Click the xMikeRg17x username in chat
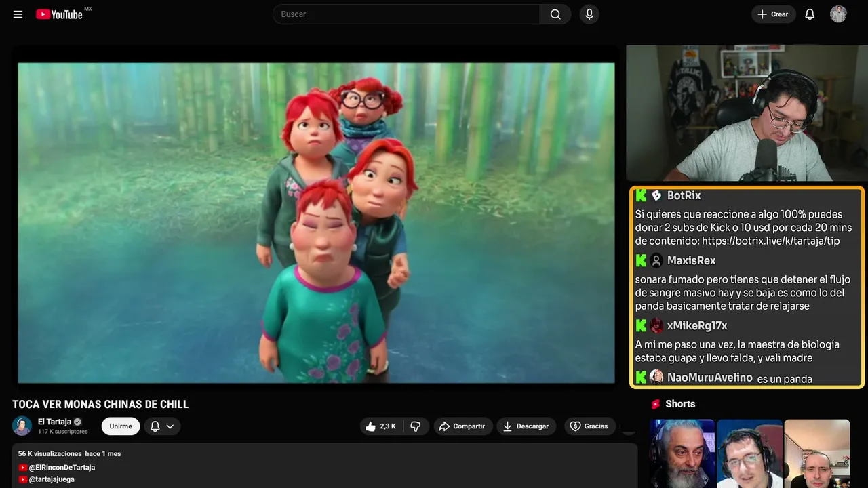Image resolution: width=868 pixels, height=488 pixels. [697, 325]
